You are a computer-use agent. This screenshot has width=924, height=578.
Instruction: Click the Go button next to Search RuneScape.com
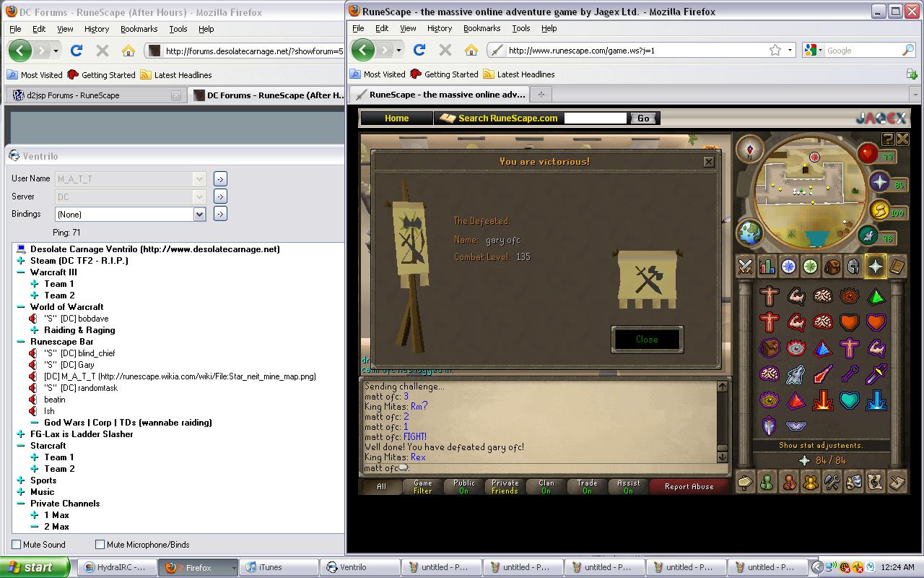coord(642,118)
